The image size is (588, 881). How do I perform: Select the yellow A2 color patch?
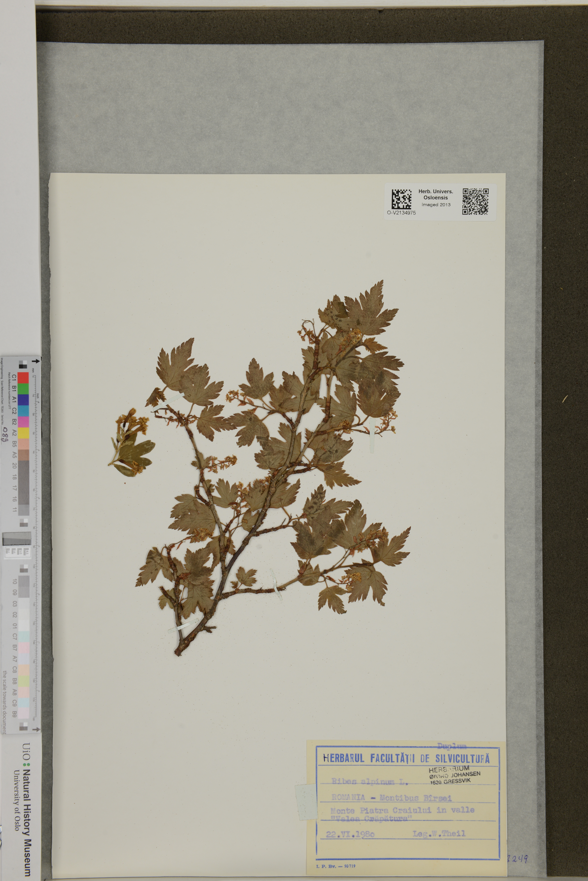coord(23,433)
